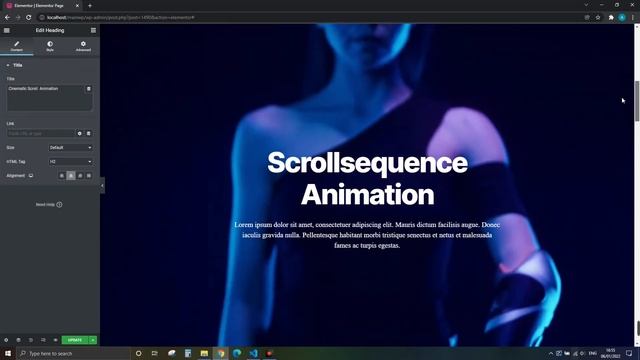Open the save options arrow
The height and width of the screenshot is (360, 640).
tap(93, 340)
